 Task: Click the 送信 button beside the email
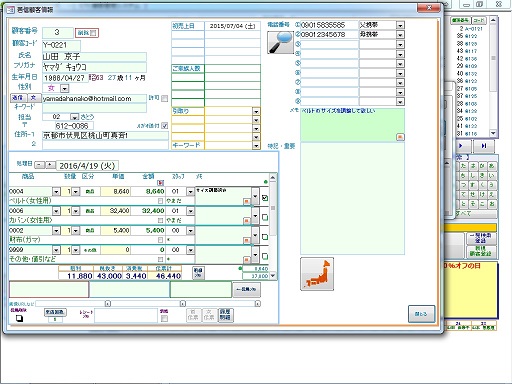(x=18, y=98)
